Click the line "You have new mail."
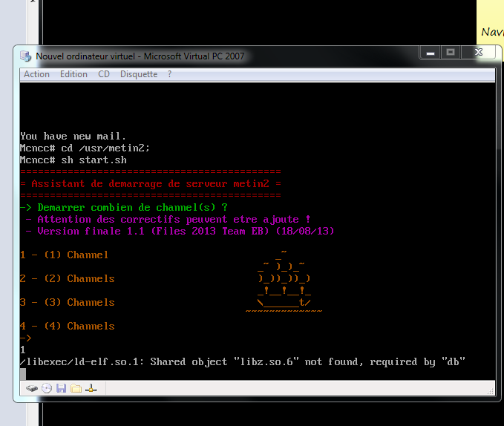 click(x=73, y=137)
